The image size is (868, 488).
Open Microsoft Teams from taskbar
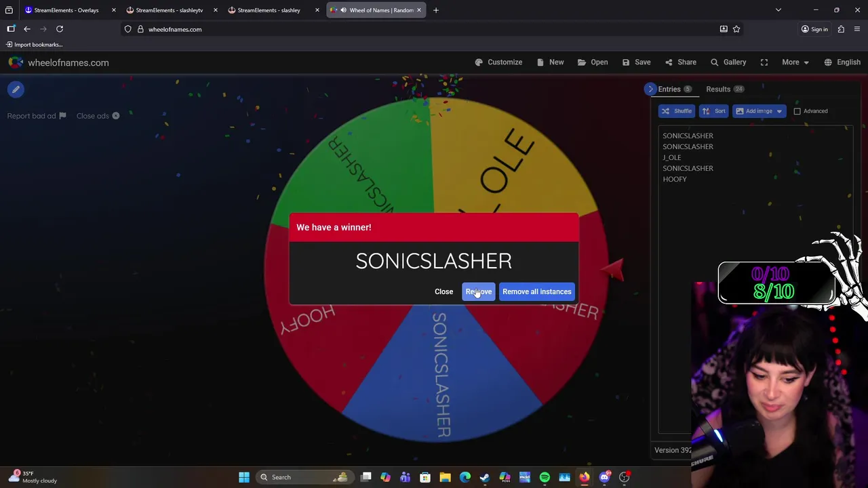tap(405, 477)
